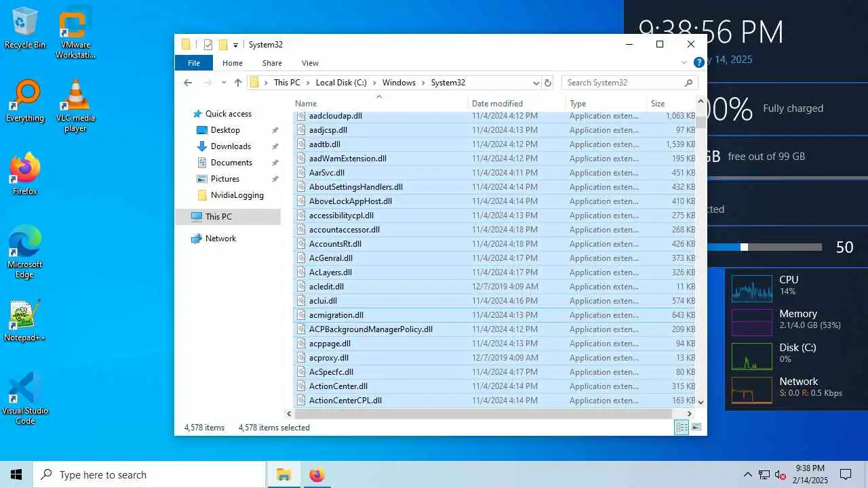Open the View ribbon tab
The height and width of the screenshot is (488, 868).
[x=310, y=63]
